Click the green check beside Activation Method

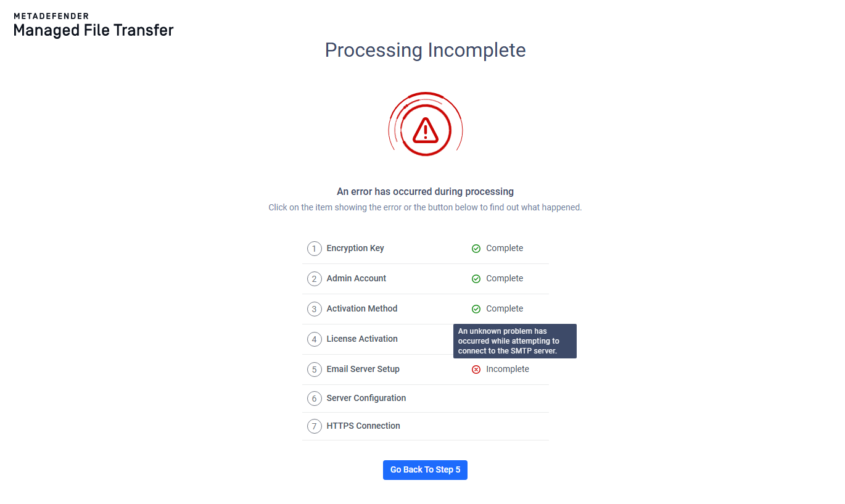[476, 309]
